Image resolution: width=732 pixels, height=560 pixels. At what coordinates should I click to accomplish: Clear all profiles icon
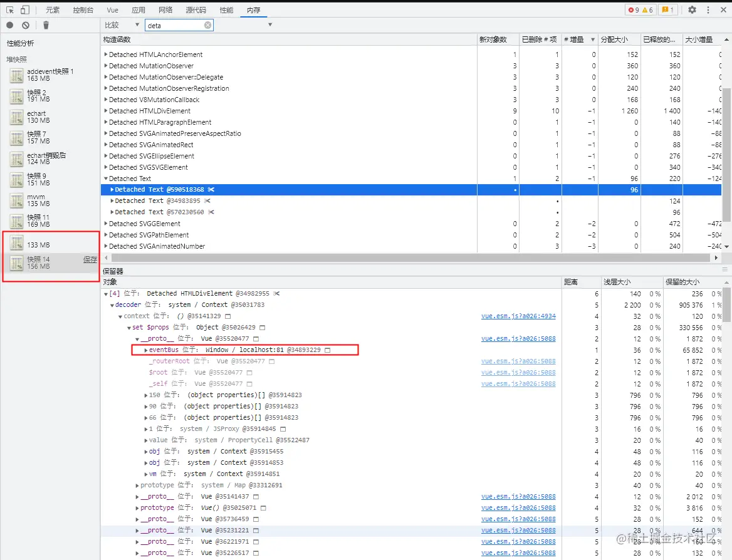click(26, 25)
